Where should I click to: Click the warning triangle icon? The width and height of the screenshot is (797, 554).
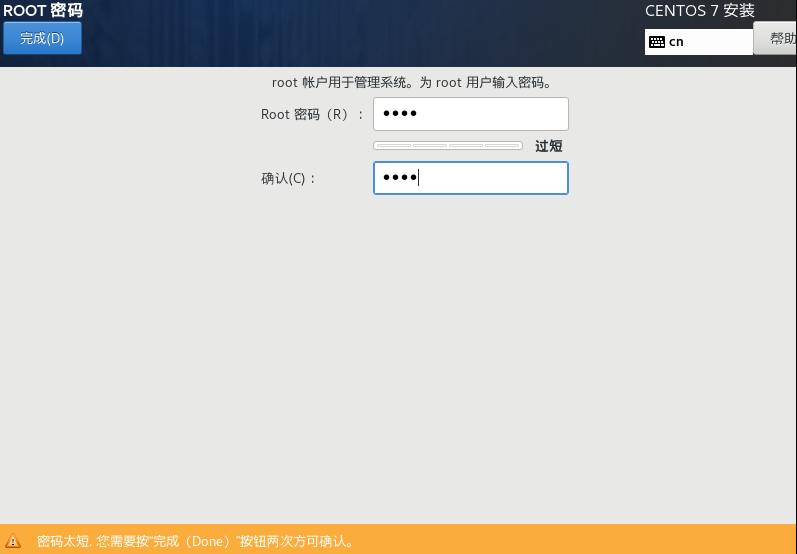click(13, 541)
